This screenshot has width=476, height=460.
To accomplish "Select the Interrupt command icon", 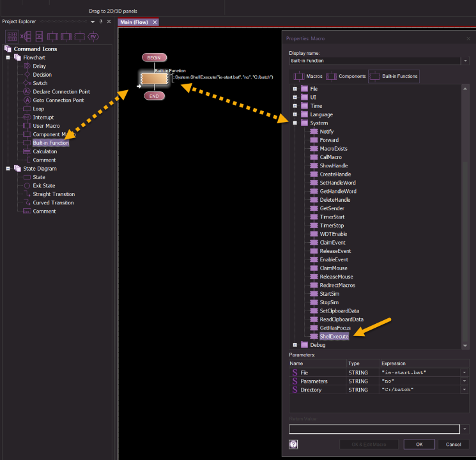I will point(43,118).
